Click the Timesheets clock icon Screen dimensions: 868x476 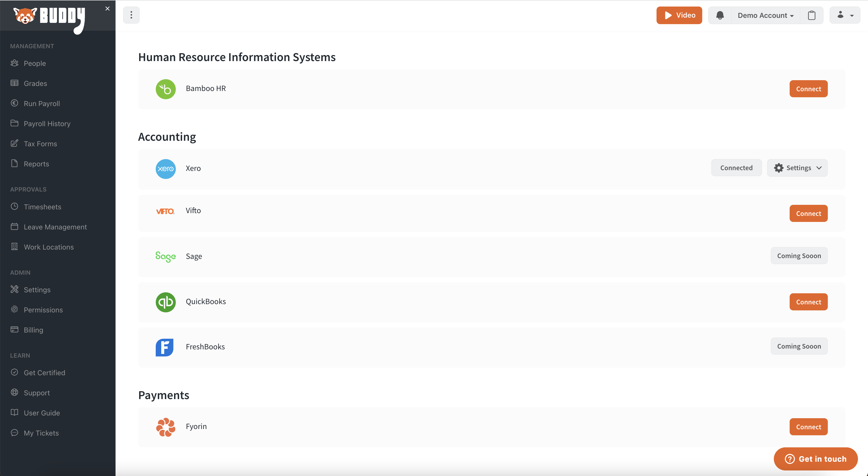click(15, 206)
